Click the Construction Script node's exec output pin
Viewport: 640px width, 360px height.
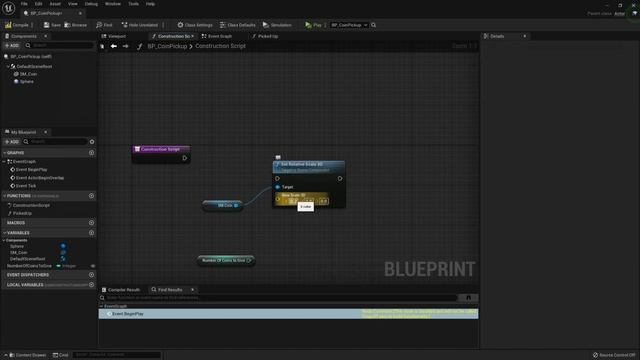184,158
